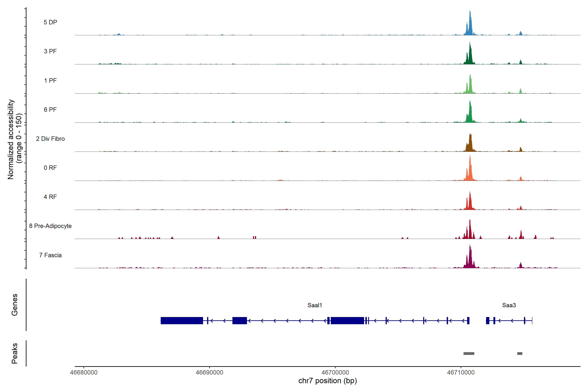Click the 46710000 axis tick label
The width and height of the screenshot is (588, 392).
460,373
